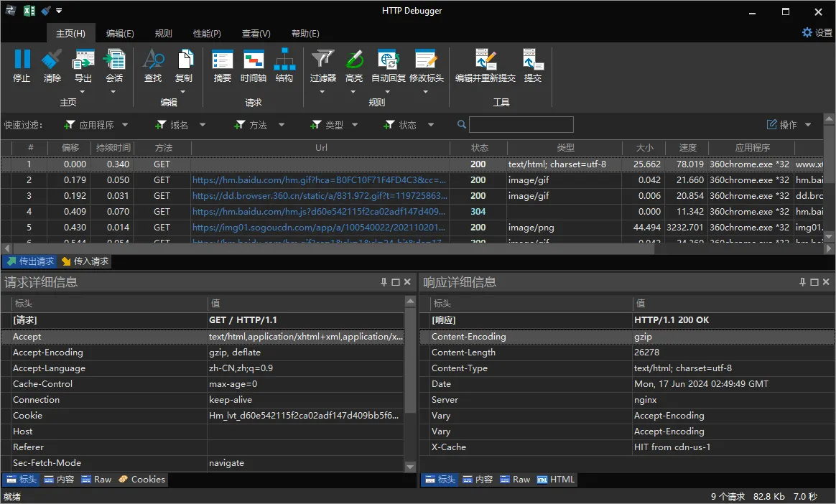836x504 pixels.
Task: Click the 复制 copy icon
Action: point(184,59)
